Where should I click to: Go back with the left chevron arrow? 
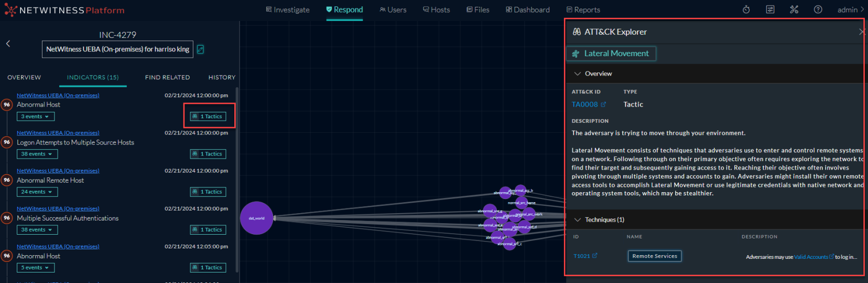click(x=8, y=44)
